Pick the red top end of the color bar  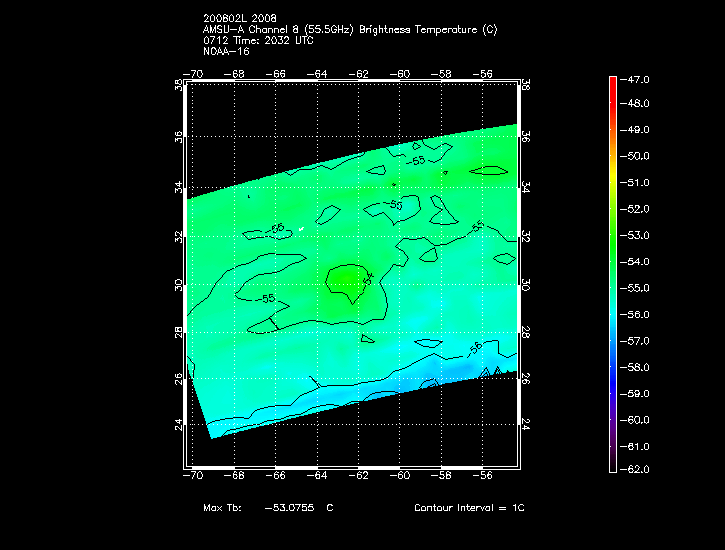pyautogui.click(x=612, y=80)
